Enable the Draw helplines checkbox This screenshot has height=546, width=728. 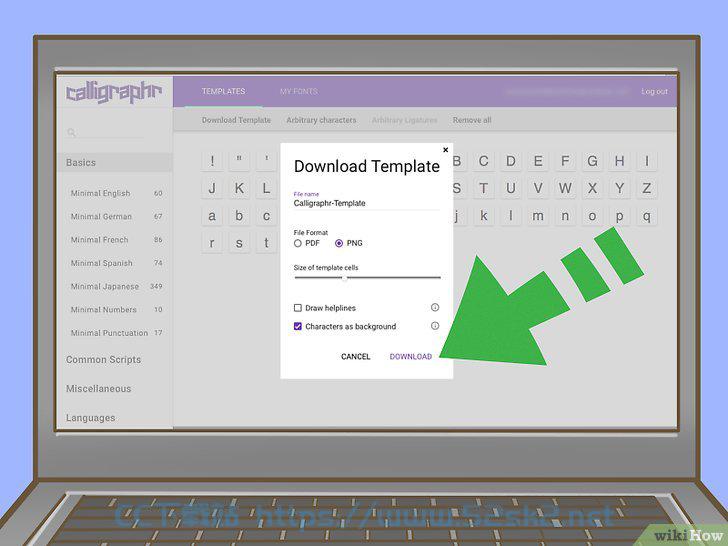pos(298,308)
